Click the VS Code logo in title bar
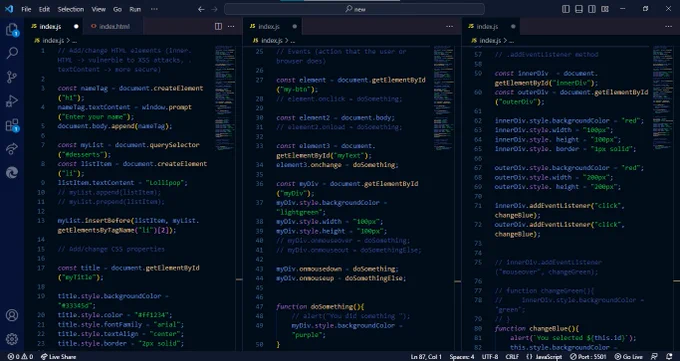Screen dimensions: 680x361 tap(9, 9)
